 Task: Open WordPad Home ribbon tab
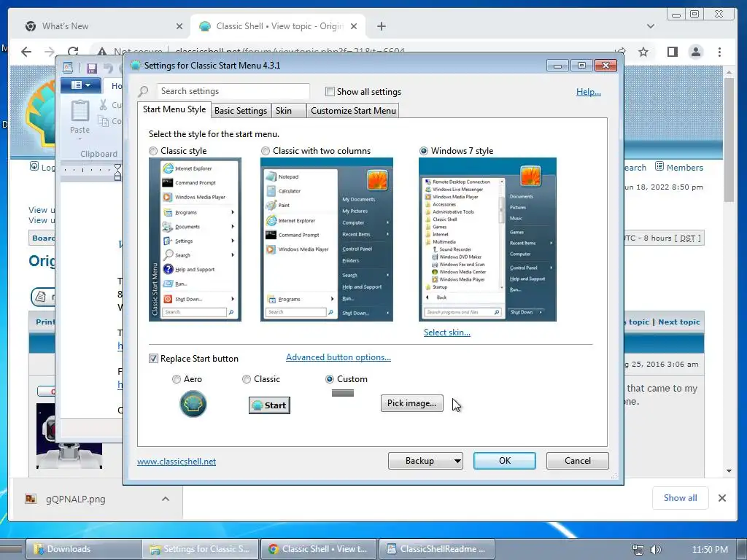115,86
